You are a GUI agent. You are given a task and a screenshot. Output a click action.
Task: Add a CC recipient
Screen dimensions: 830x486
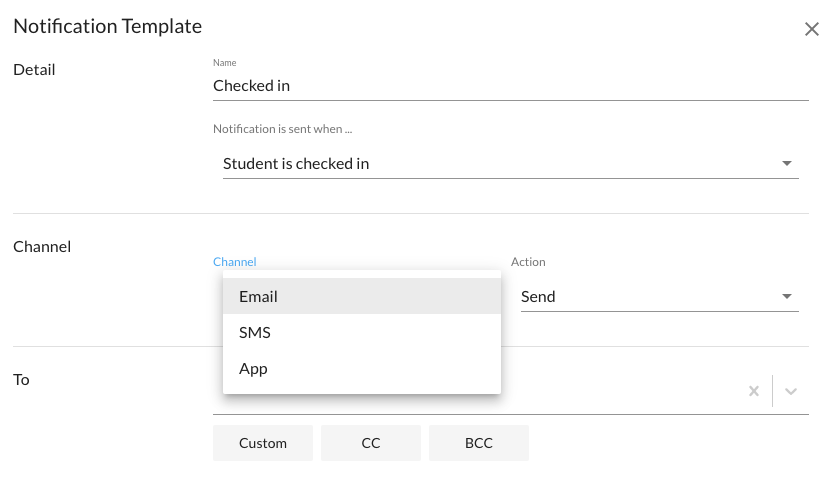click(371, 443)
